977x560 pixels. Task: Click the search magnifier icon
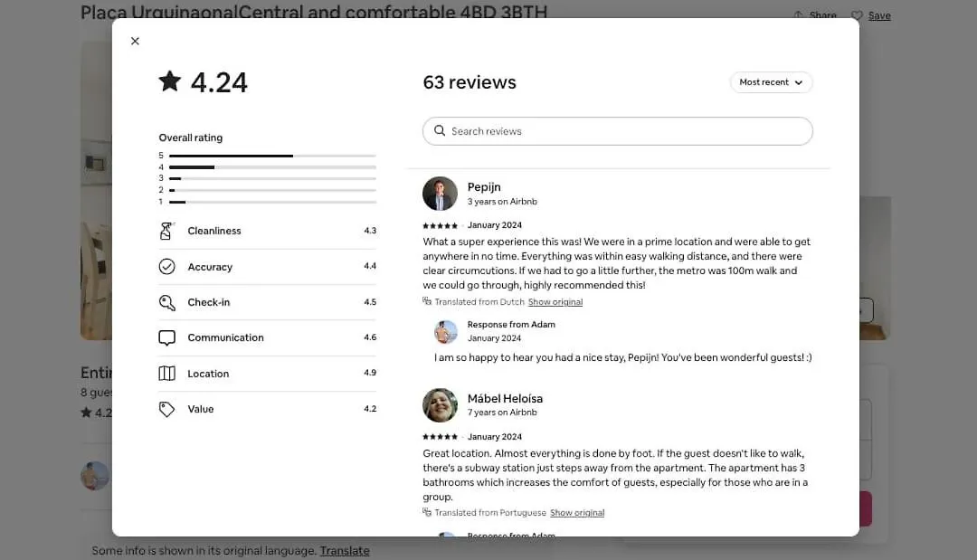point(440,131)
